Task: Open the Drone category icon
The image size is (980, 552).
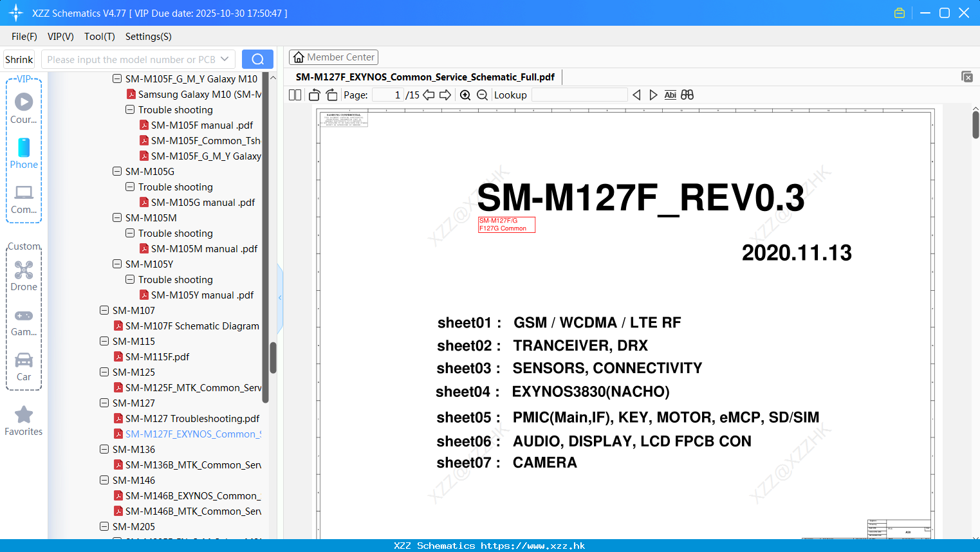Action: click(24, 276)
